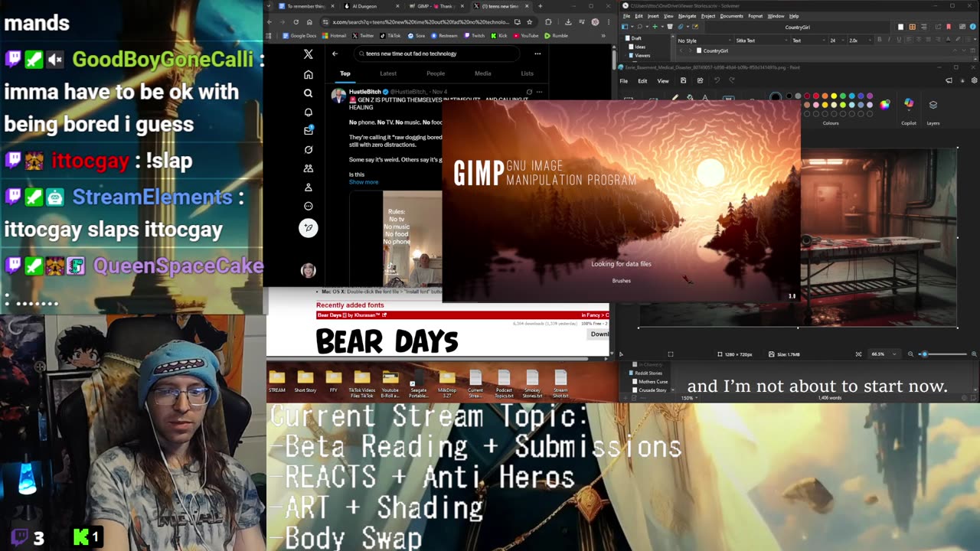The image size is (980, 551).
Task: Click Scrivener bookmark red icon
Action: coord(948,27)
